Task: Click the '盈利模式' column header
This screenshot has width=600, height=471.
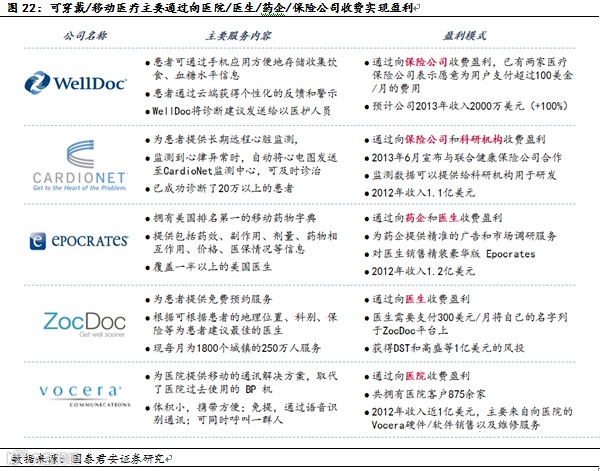Action: [465, 36]
